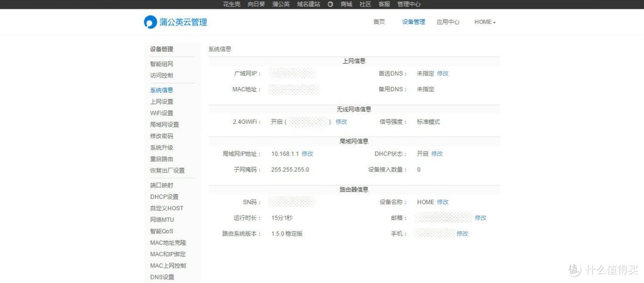Open 域名建站 in top bar
Screen dimensions: 644x283
[x=308, y=4]
